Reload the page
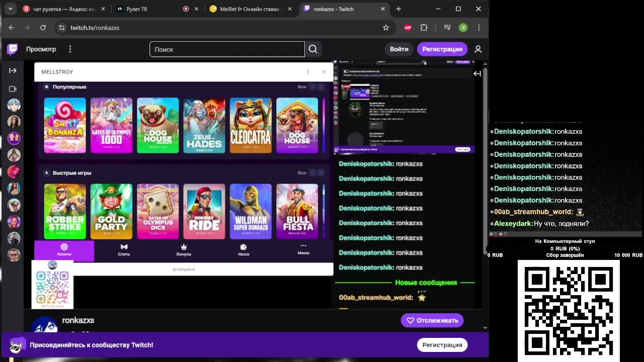The image size is (644, 362). tap(43, 28)
